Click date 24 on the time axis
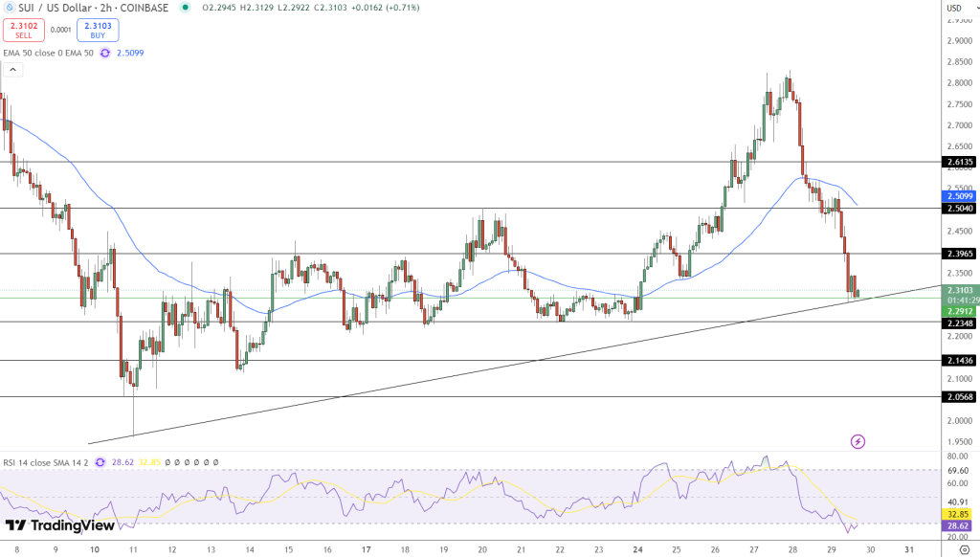 637,550
